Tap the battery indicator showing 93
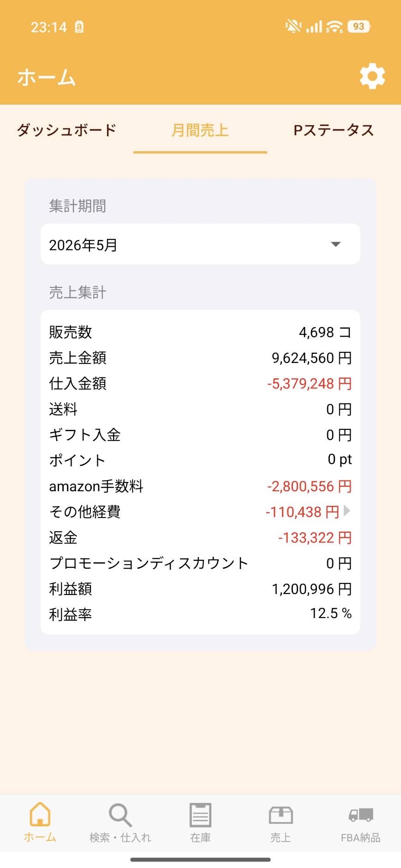The image size is (401, 868). click(359, 27)
